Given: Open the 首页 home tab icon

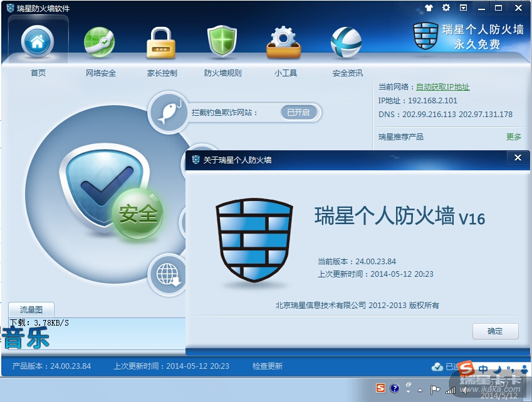Looking at the screenshot, I should pyautogui.click(x=38, y=42).
